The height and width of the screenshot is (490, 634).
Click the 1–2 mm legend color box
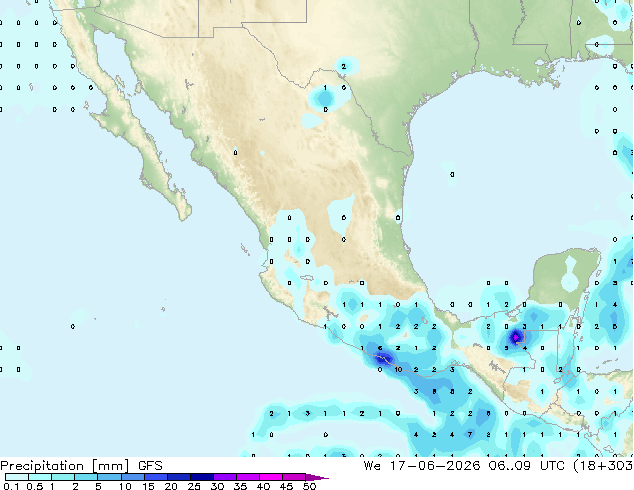63,477
